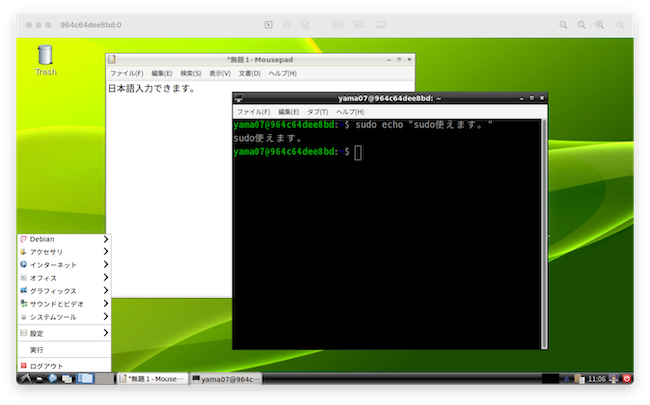Click the red logout icon in the panel
Screen dimensions: 650x405
click(626, 378)
